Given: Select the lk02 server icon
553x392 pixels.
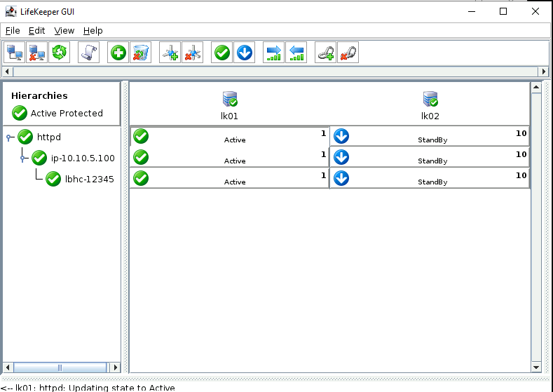Looking at the screenshot, I should click(430, 99).
